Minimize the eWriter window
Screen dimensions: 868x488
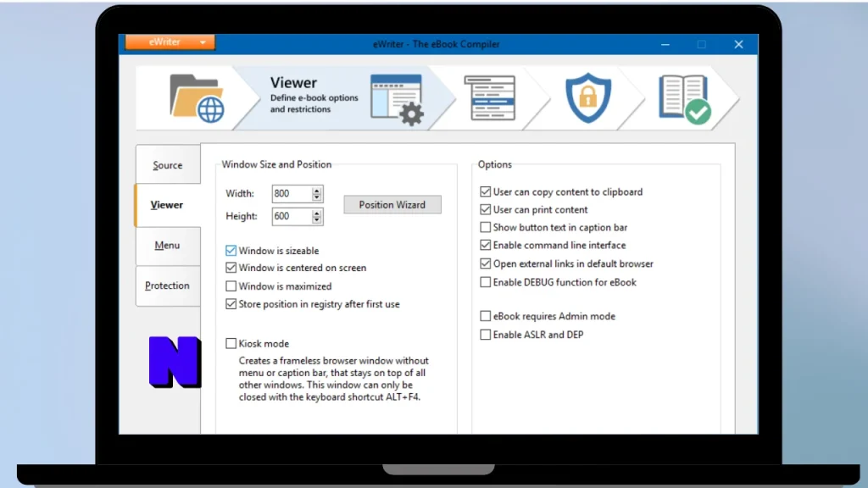[665, 44]
